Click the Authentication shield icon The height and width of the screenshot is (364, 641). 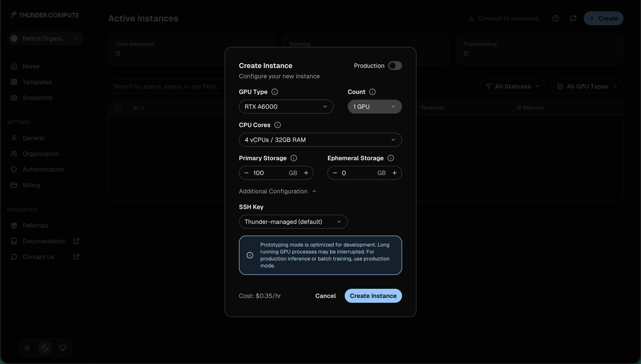(x=14, y=170)
